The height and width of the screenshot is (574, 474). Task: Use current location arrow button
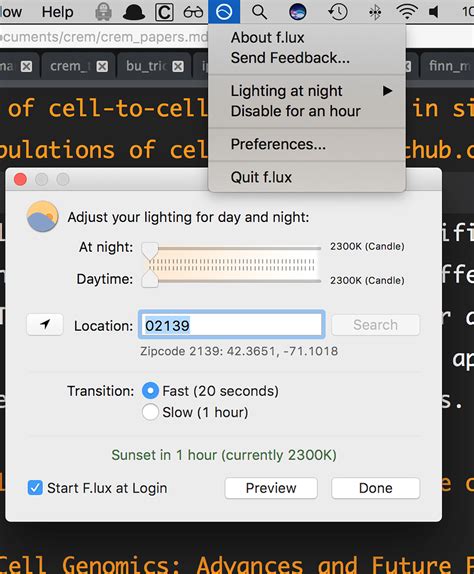click(x=45, y=324)
